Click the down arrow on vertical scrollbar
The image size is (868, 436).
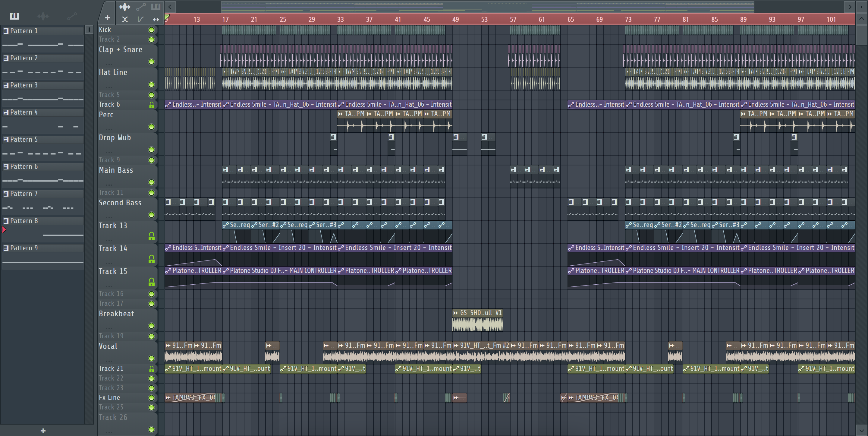pyautogui.click(x=862, y=430)
